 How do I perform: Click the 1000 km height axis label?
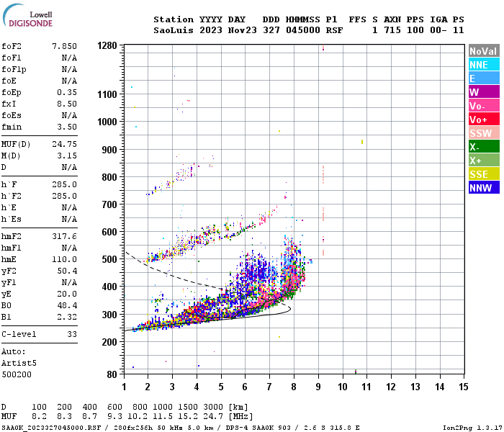[107, 122]
